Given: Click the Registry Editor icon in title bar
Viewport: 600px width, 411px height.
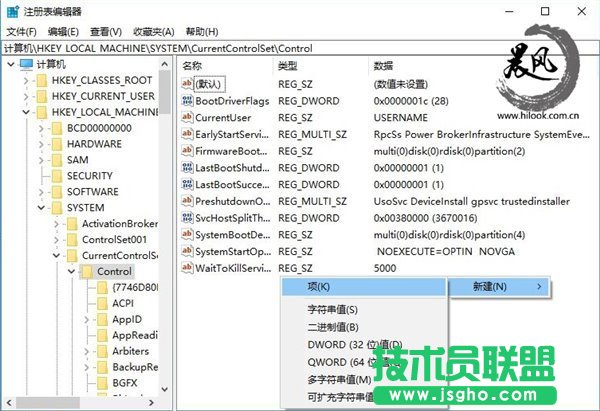Looking at the screenshot, I should point(12,11).
